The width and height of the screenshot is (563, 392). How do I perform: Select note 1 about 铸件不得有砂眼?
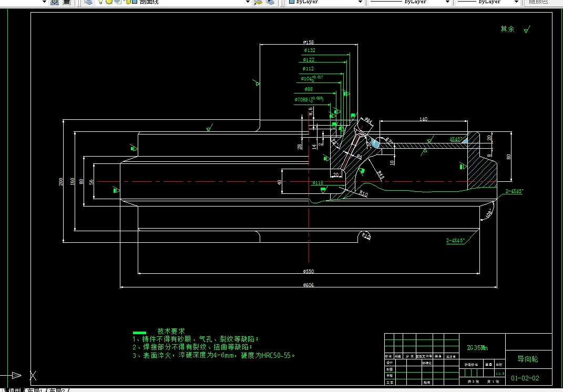point(196,339)
